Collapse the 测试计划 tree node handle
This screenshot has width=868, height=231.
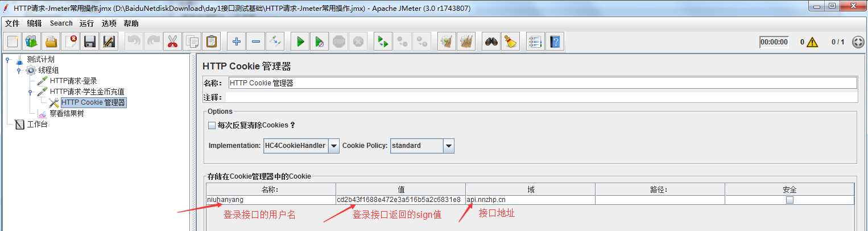[x=7, y=59]
